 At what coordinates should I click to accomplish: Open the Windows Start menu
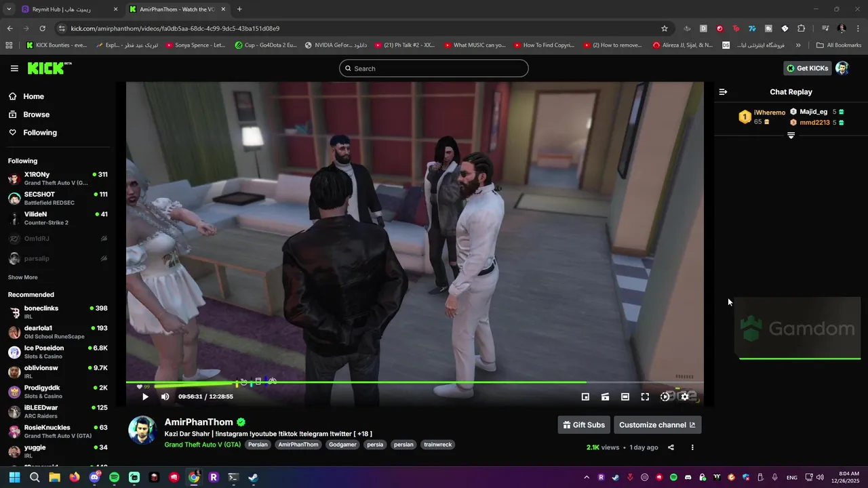[14, 477]
